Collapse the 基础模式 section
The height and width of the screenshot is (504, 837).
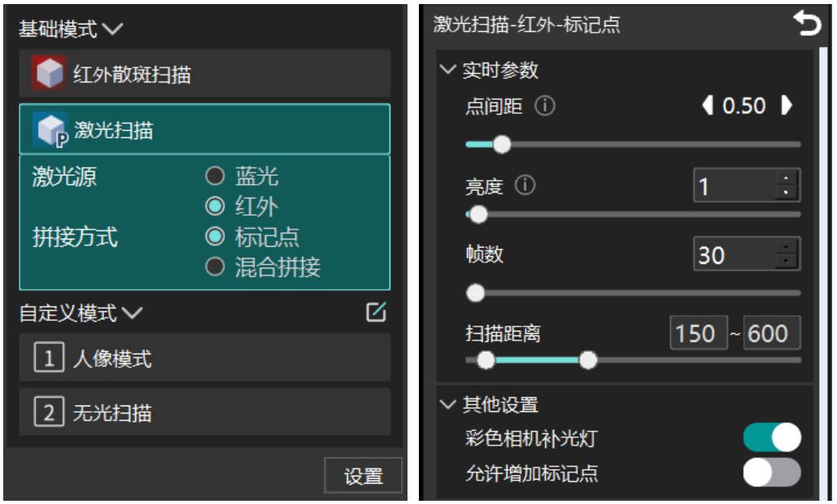click(112, 28)
